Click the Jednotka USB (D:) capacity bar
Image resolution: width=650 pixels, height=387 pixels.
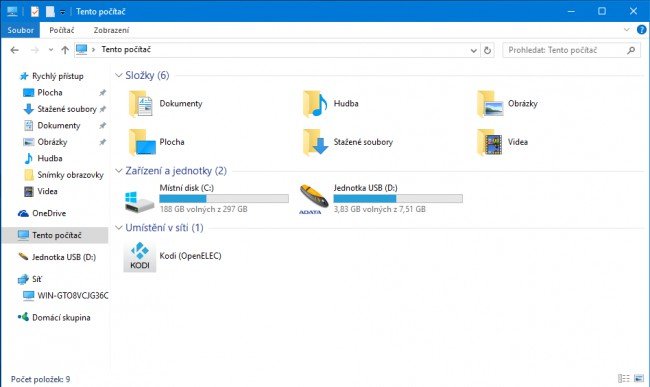398,199
